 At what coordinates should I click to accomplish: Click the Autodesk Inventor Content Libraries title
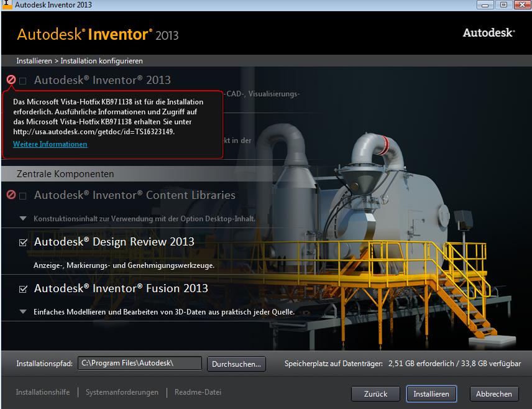135,195
